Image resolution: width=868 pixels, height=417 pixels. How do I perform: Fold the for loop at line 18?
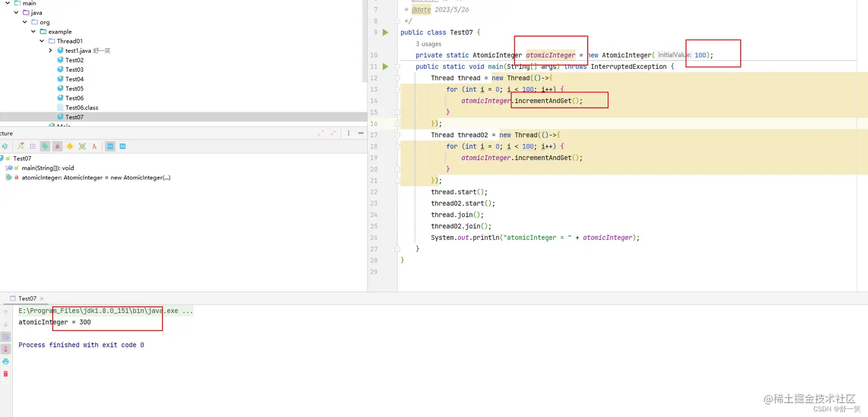click(397, 146)
